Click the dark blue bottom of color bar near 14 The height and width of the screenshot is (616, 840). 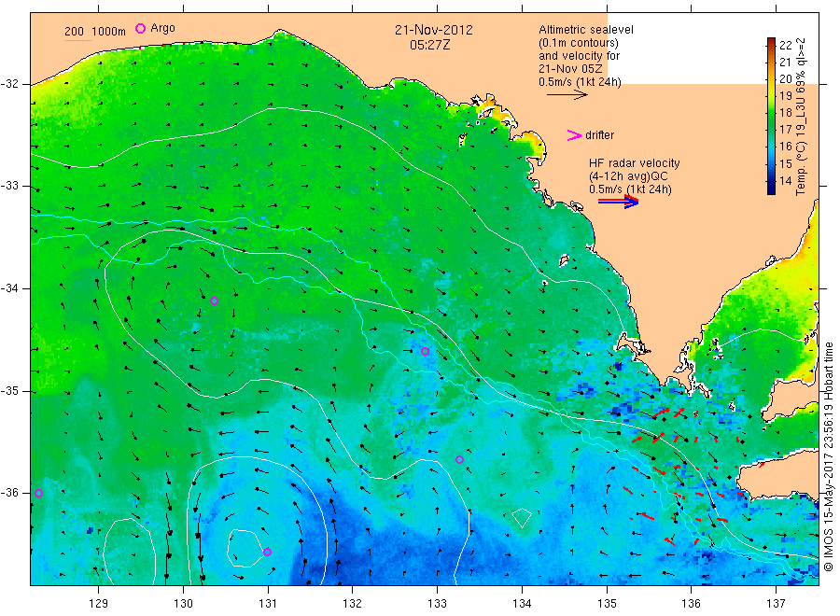tap(771, 187)
